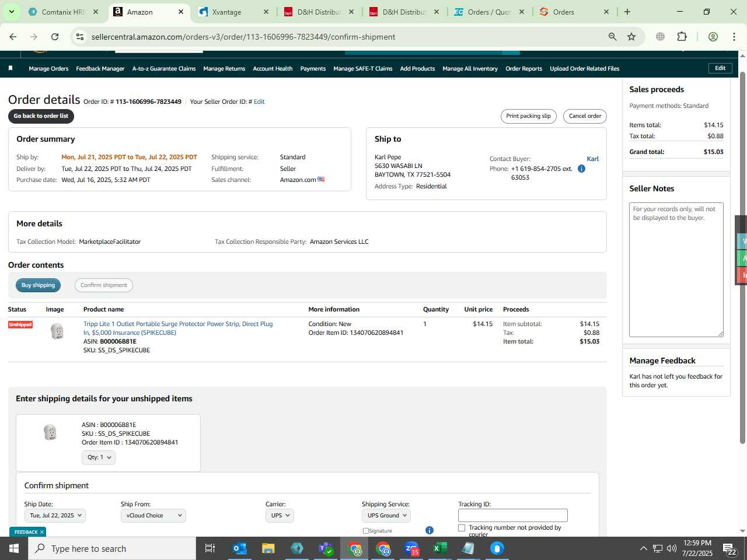Viewport: 747px width, 560px height.
Task: Launch Outlook from the taskbar
Action: point(240,548)
